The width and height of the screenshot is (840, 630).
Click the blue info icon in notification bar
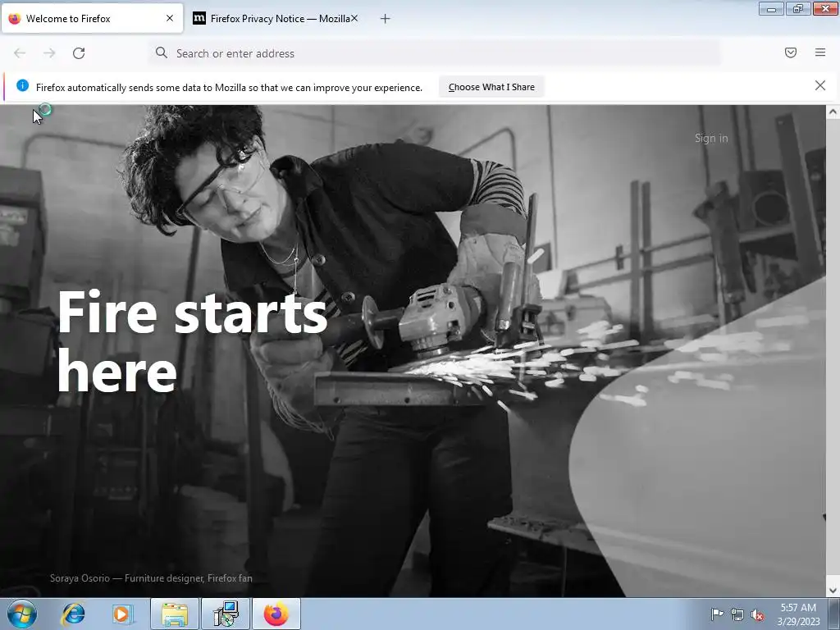[x=22, y=85]
